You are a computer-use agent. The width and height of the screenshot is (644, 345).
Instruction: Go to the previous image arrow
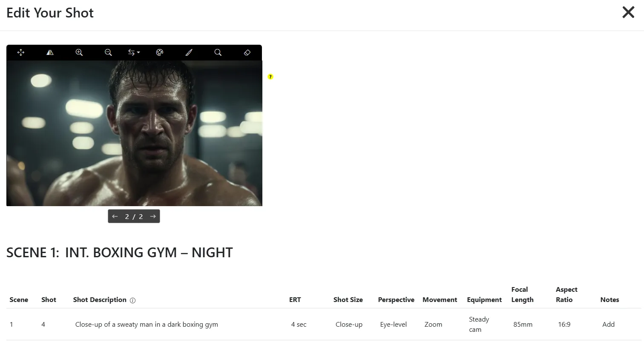[x=115, y=216]
